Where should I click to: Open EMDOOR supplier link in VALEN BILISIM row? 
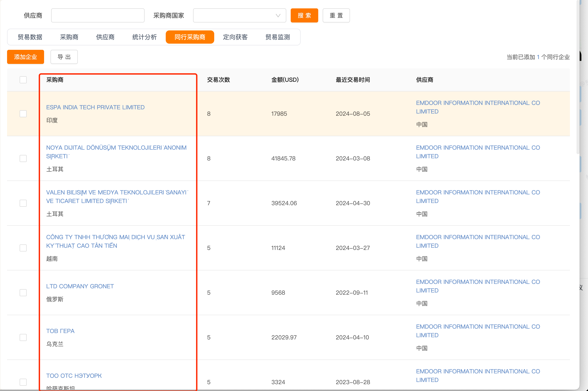click(x=478, y=197)
